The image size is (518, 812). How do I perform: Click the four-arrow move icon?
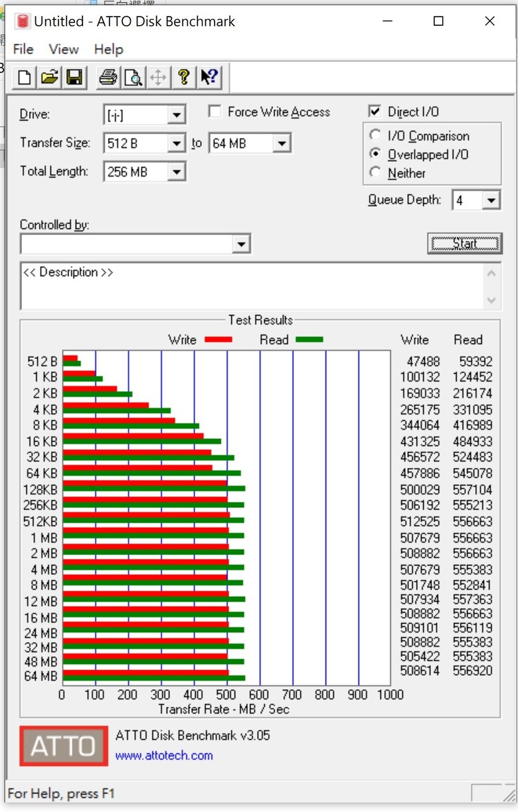coord(158,78)
